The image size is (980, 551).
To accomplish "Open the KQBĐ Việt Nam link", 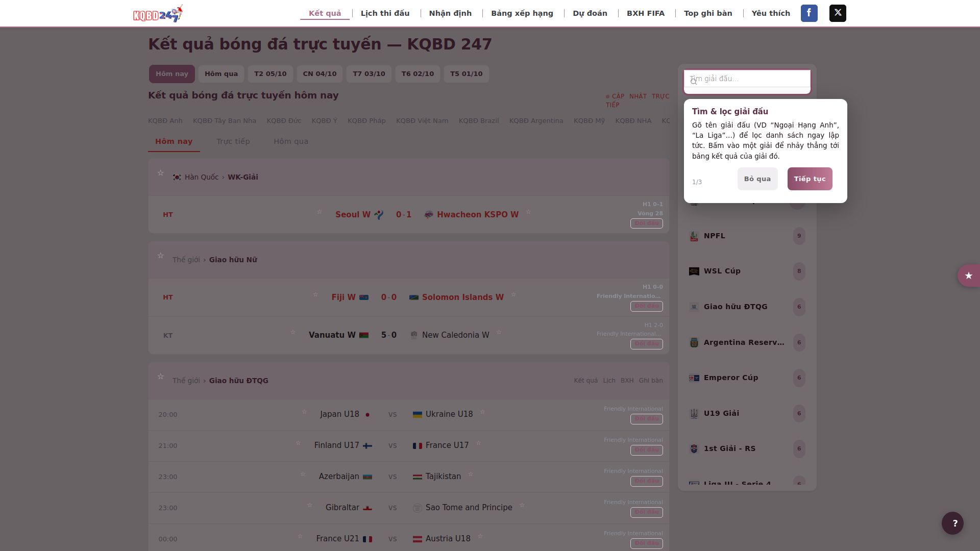I will [x=422, y=121].
